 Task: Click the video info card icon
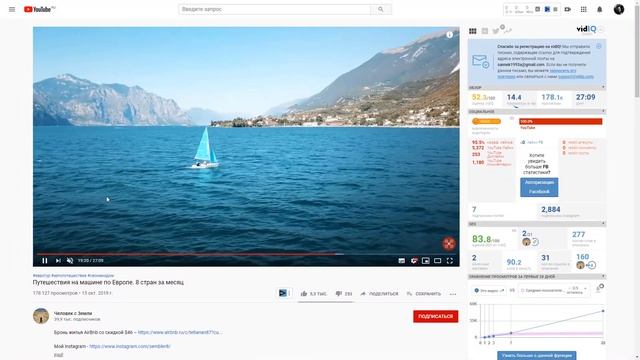tap(449, 35)
